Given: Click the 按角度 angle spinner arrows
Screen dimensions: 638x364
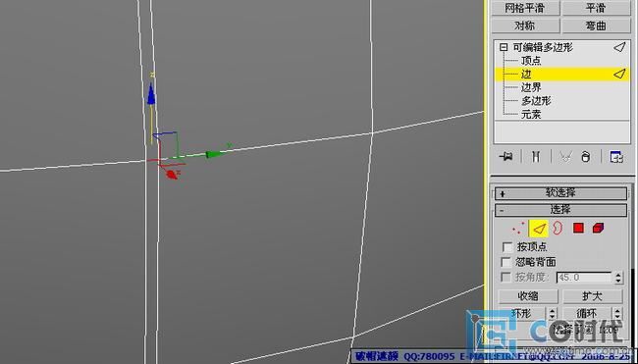Looking at the screenshot, I should (618, 278).
